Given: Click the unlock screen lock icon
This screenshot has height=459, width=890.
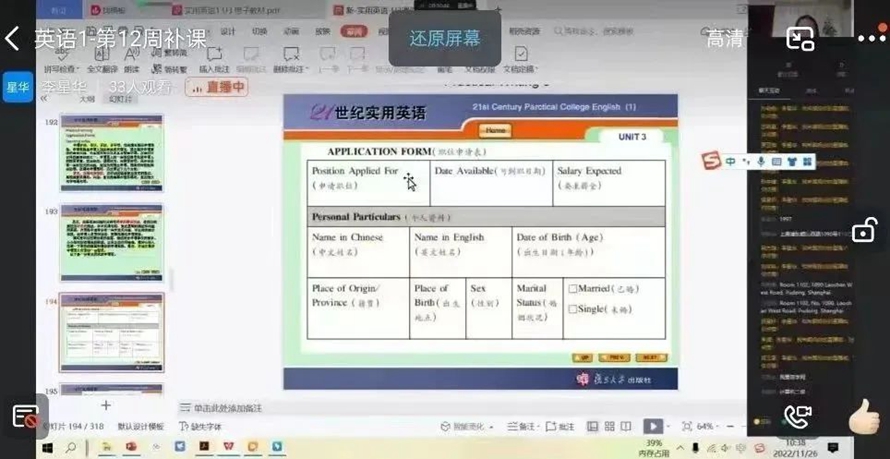Looking at the screenshot, I should pyautogui.click(x=864, y=230).
